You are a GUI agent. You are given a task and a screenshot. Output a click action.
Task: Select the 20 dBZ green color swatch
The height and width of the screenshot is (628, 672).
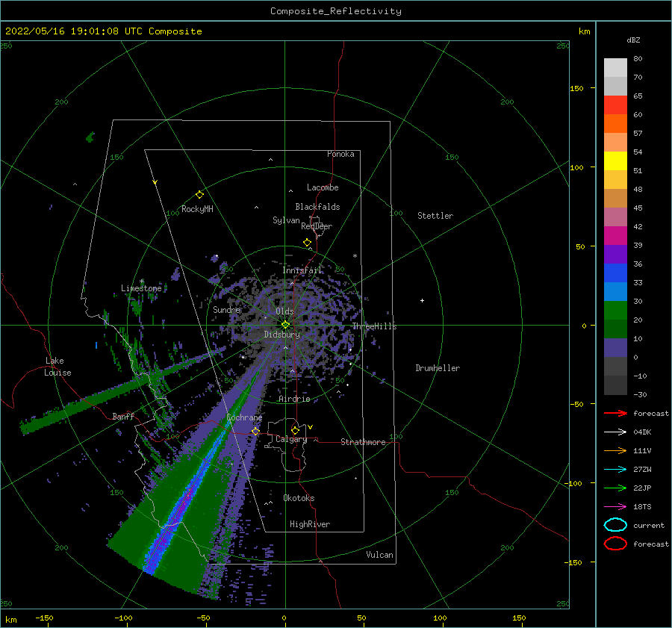(615, 311)
